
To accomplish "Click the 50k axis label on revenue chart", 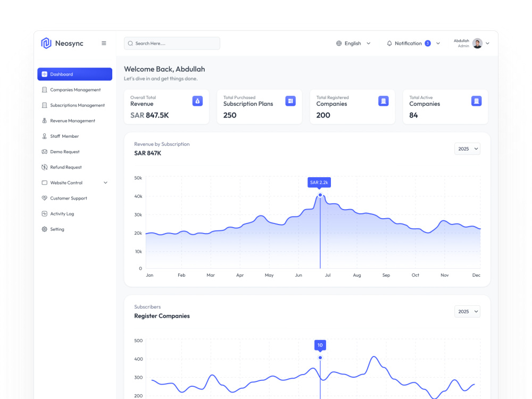I will 138,178.
